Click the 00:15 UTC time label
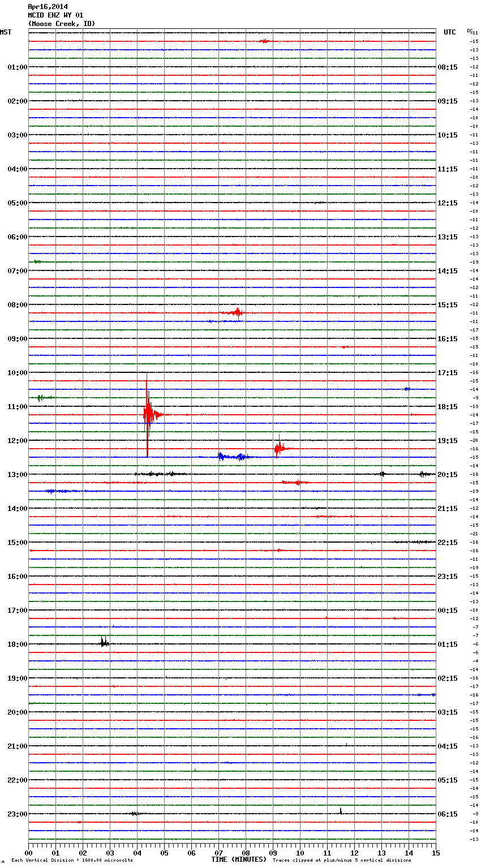 tap(448, 611)
